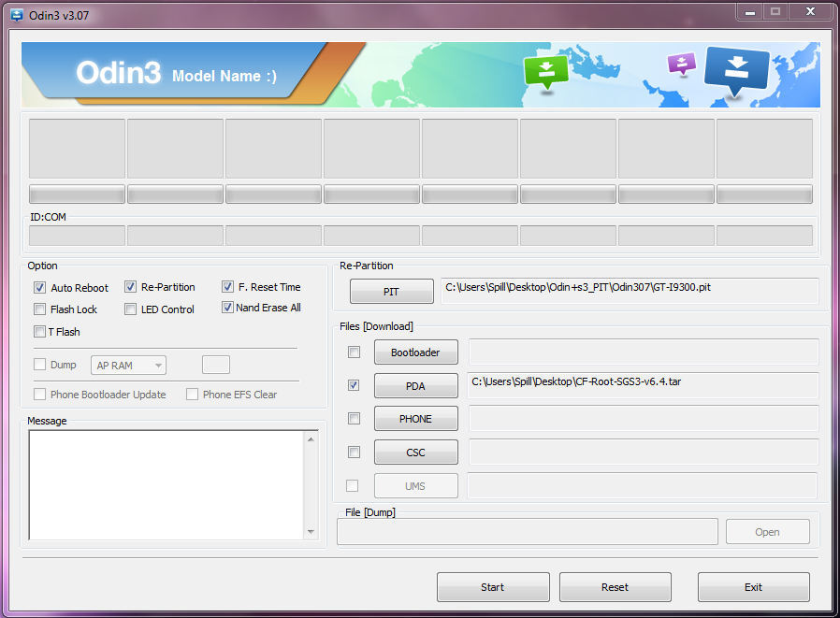Enable the LED Control checkbox

pyautogui.click(x=130, y=309)
